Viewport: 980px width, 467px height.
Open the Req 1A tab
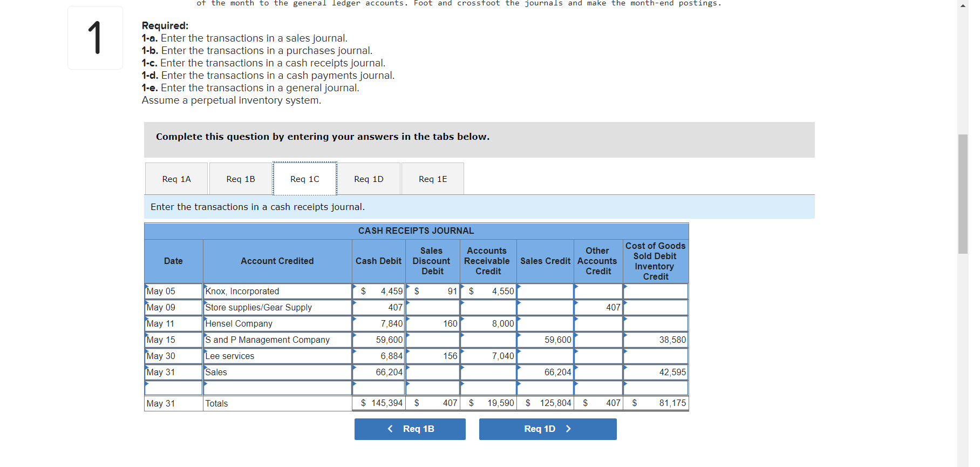tap(176, 179)
